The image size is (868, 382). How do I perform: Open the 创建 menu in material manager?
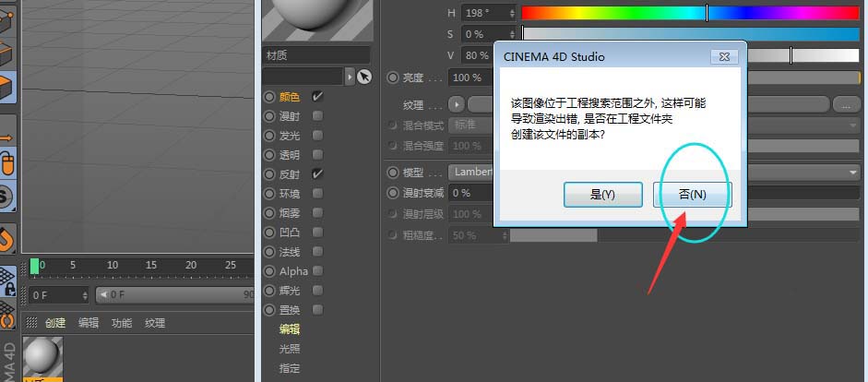click(55, 323)
